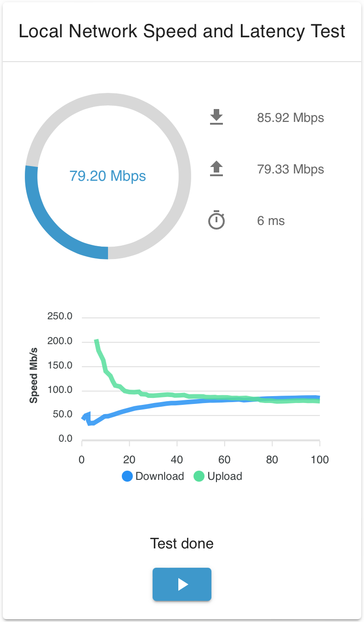
Task: Click the upload arrow icon
Action: pyautogui.click(x=216, y=169)
